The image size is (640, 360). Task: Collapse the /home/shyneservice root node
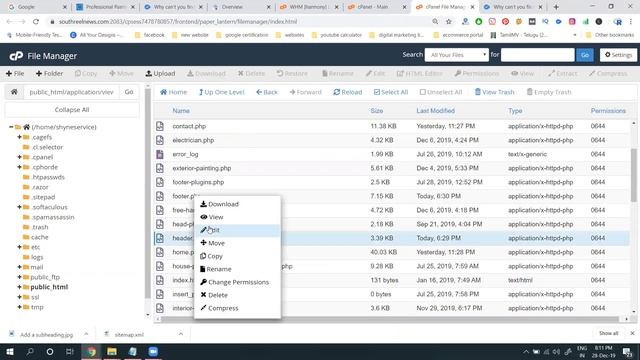tap(11, 127)
